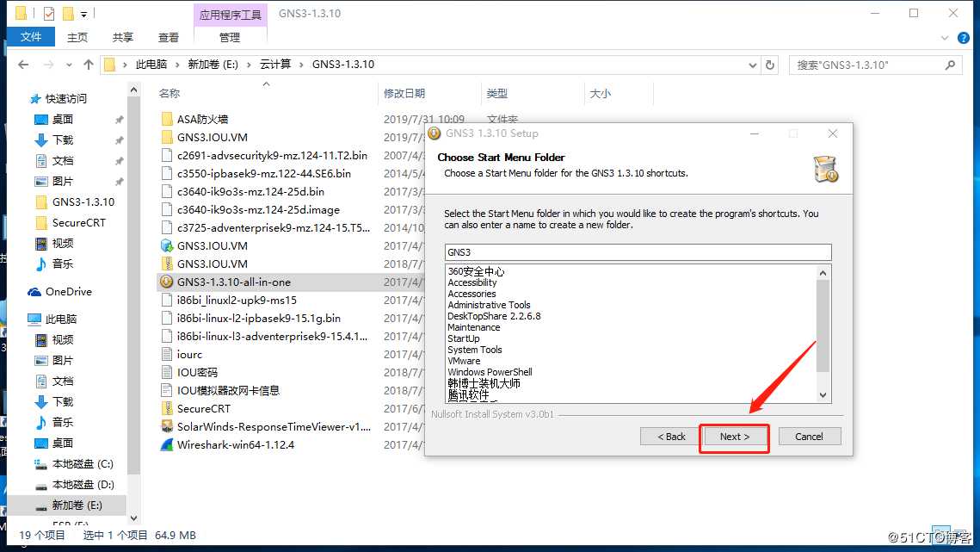Click properties checkmark icon in title bar
The image size is (980, 552).
49,13
